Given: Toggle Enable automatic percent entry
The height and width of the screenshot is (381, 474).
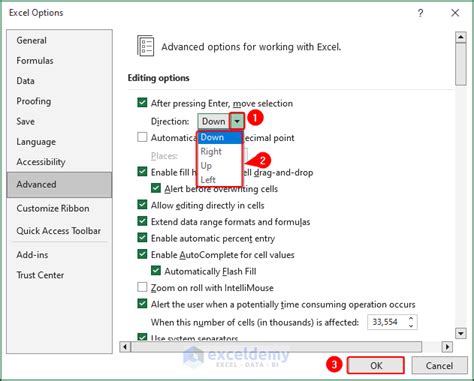Looking at the screenshot, I should [x=142, y=238].
